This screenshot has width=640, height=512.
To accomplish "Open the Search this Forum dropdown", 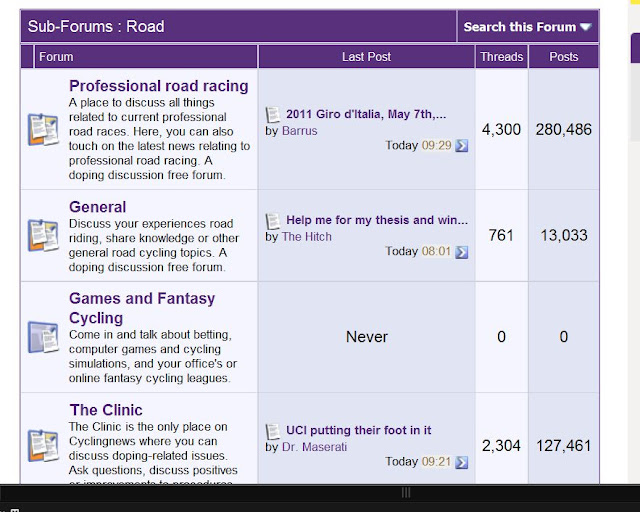I will coord(527,27).
